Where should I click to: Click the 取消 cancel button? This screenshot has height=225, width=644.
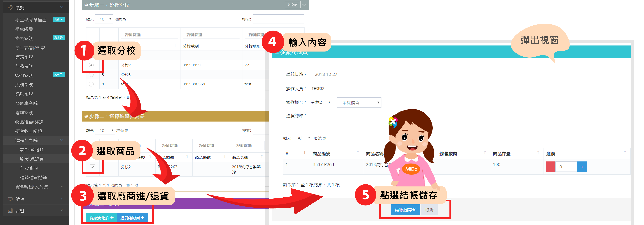(429, 210)
